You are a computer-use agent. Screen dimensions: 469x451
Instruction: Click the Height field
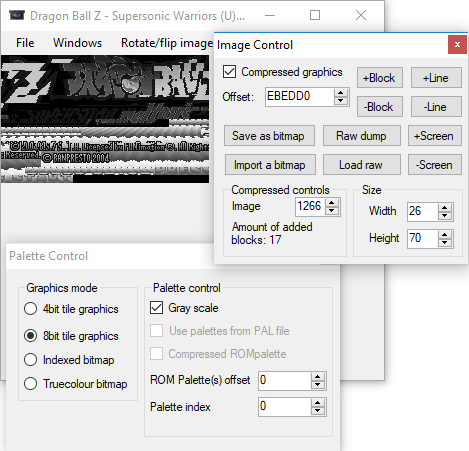point(422,238)
